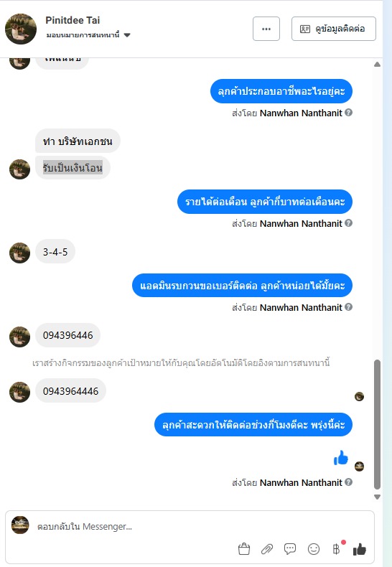
Task: Click the ดูข้อมูลติดต่อ contact info button
Action: (x=333, y=29)
